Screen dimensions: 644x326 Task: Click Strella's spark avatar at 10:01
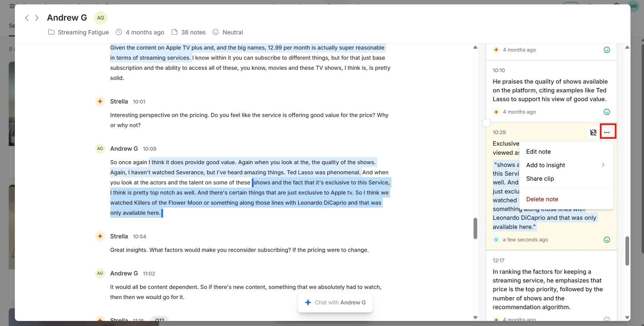100,101
